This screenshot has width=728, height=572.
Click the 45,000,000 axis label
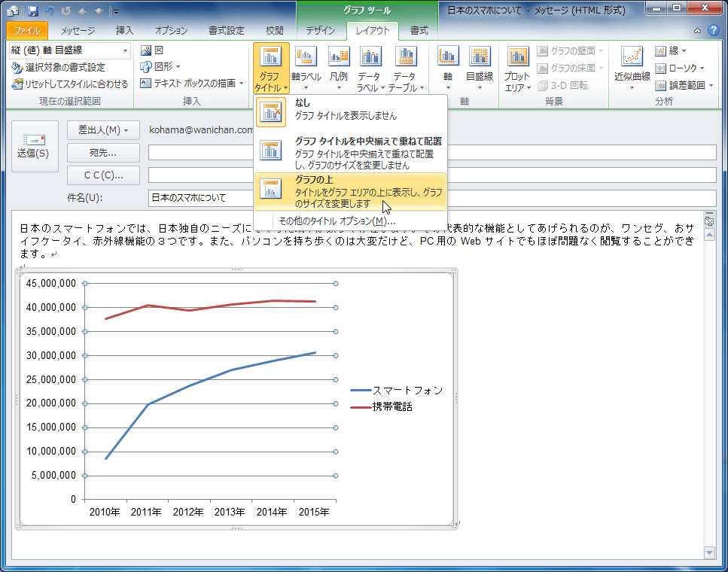coord(51,284)
